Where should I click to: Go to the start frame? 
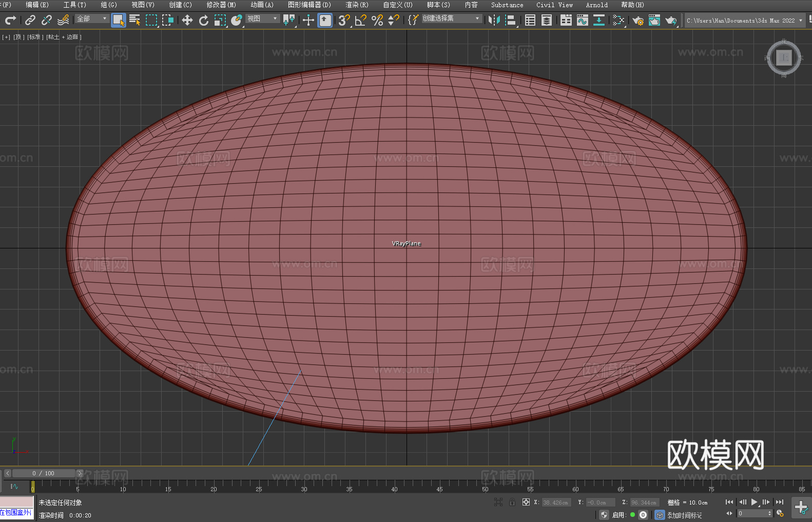[x=729, y=502]
